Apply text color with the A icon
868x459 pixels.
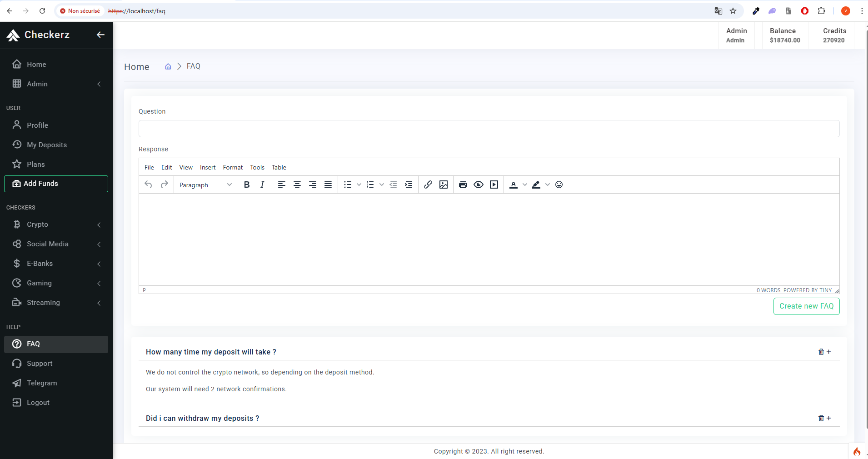pyautogui.click(x=514, y=185)
